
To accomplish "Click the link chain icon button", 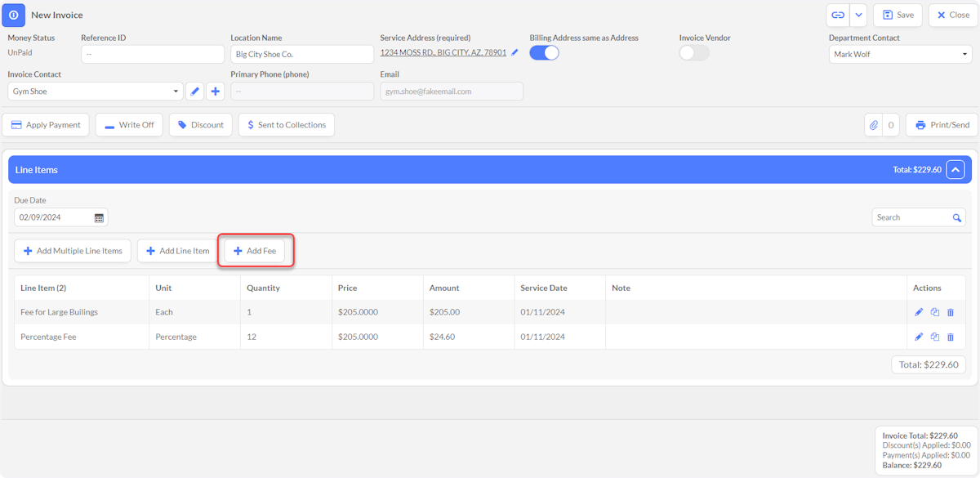I will (x=838, y=15).
